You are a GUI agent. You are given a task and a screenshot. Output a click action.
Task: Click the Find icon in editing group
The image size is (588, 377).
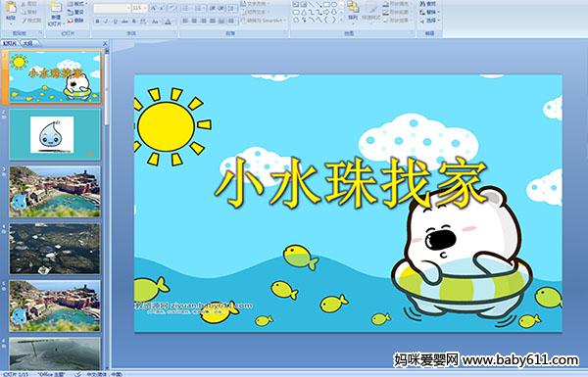pyautogui.click(x=427, y=4)
